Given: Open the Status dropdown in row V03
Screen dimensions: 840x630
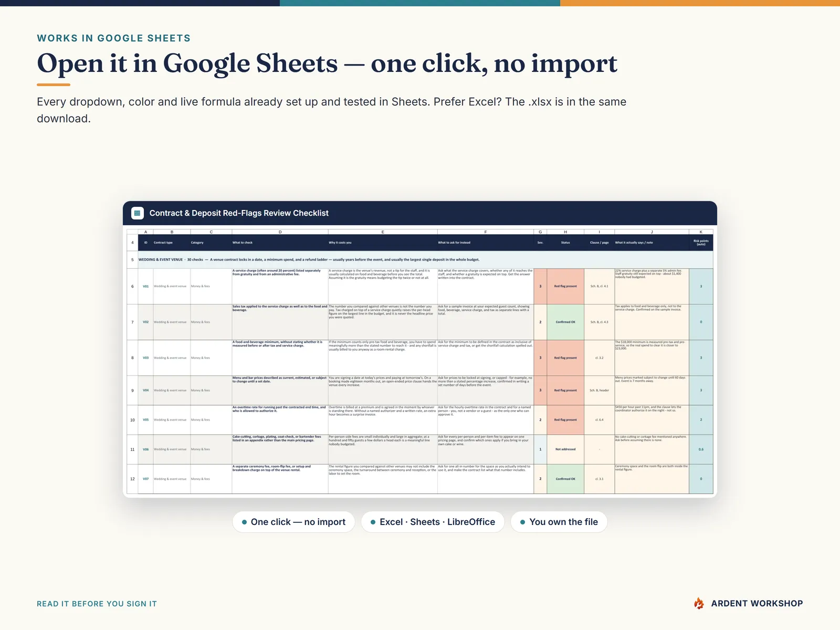Looking at the screenshot, I should point(565,358).
